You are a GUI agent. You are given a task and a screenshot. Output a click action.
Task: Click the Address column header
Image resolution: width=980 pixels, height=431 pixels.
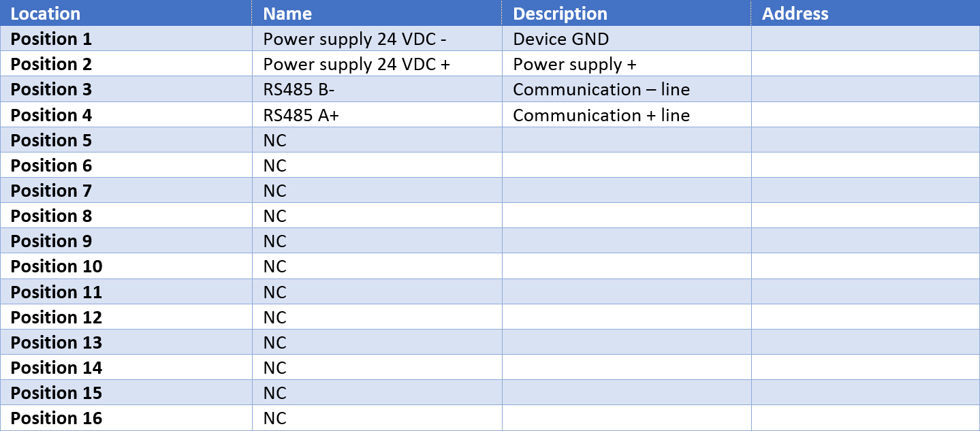(866, 13)
